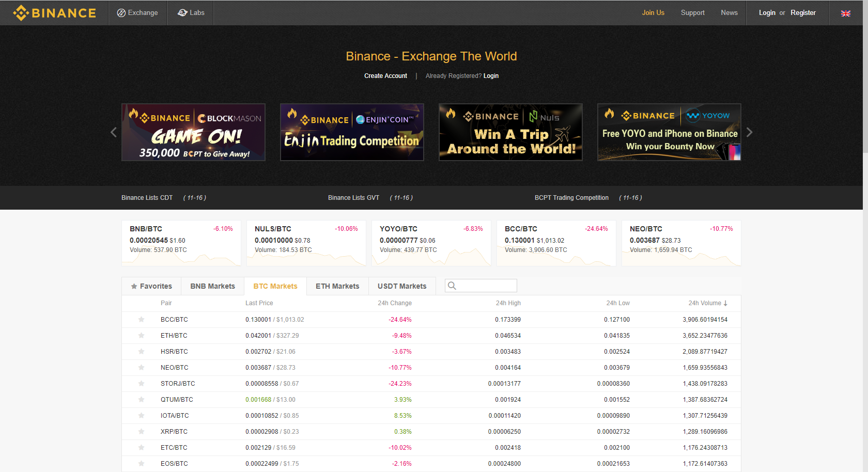Open Binance Lists GVT announcement
The width and height of the screenshot is (868, 472).
coord(353,198)
